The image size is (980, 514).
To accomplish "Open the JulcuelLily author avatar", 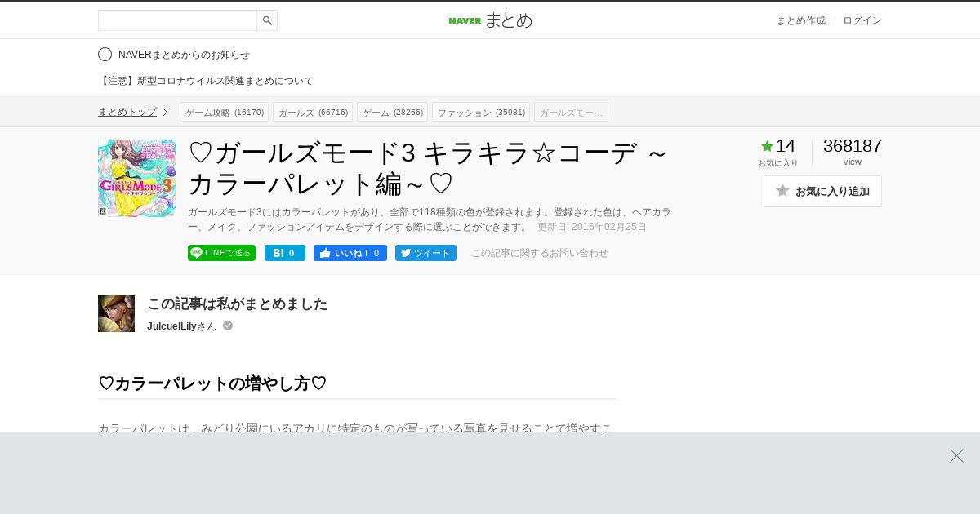I will [x=116, y=313].
